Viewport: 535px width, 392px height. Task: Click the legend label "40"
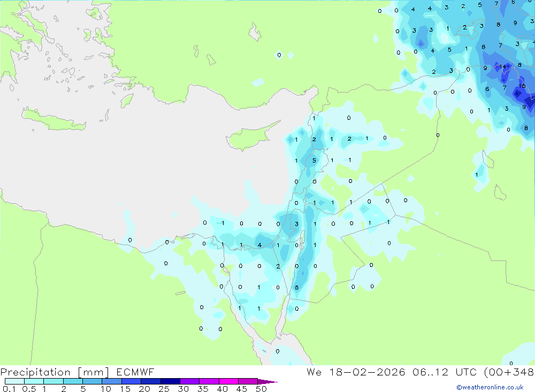click(222, 389)
